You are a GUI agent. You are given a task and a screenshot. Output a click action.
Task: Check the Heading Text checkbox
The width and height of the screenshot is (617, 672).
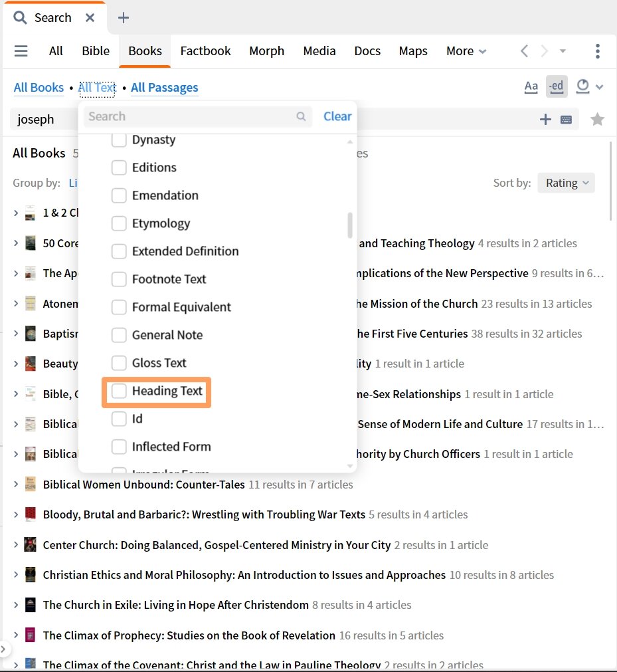pyautogui.click(x=119, y=392)
